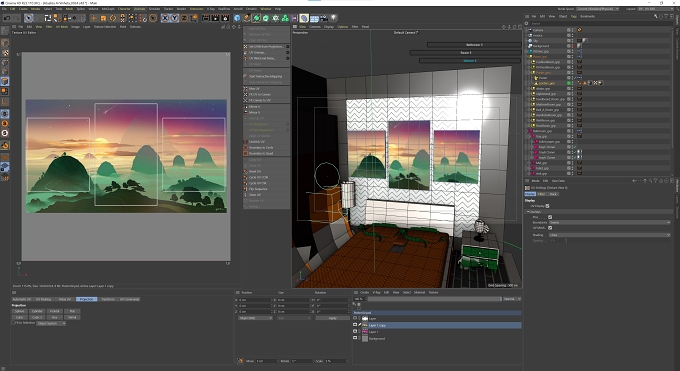Toggle the UV Display checkbox
Screen dimensions: 680x371
548,206
